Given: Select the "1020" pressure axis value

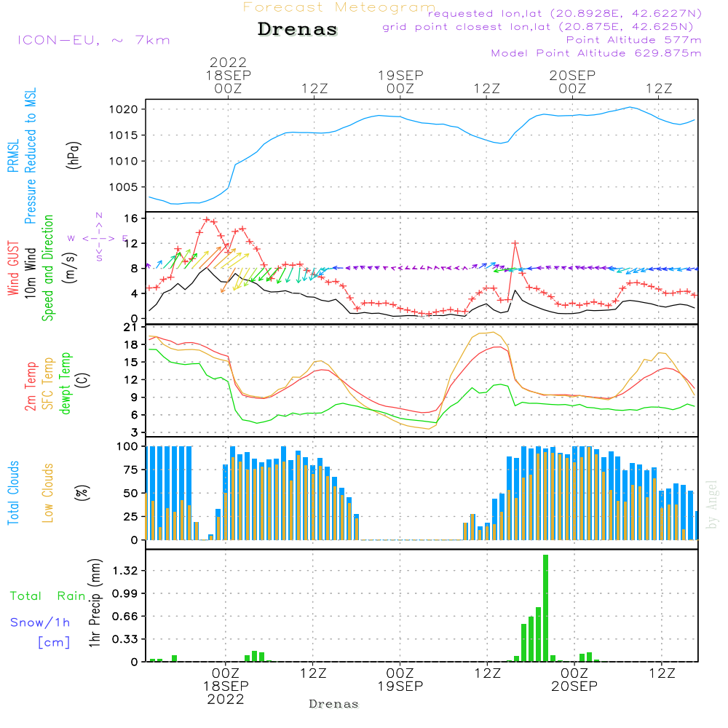Looking at the screenshot, I should click(124, 110).
